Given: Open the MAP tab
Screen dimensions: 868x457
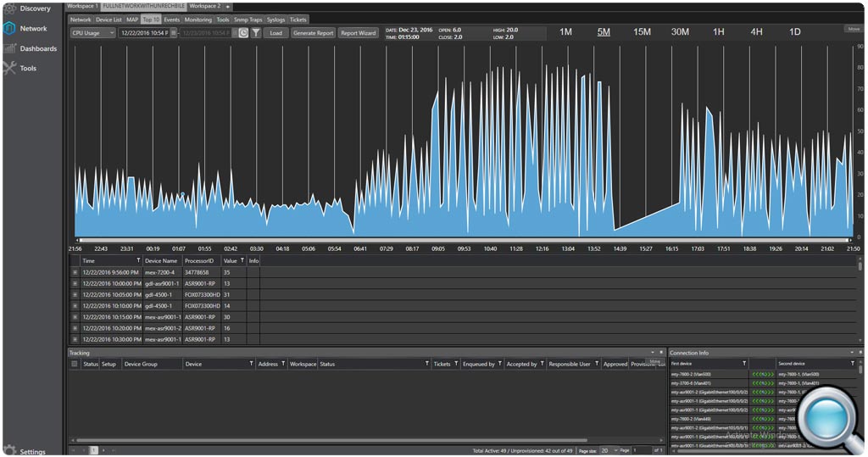Looking at the screenshot, I should tap(132, 20).
